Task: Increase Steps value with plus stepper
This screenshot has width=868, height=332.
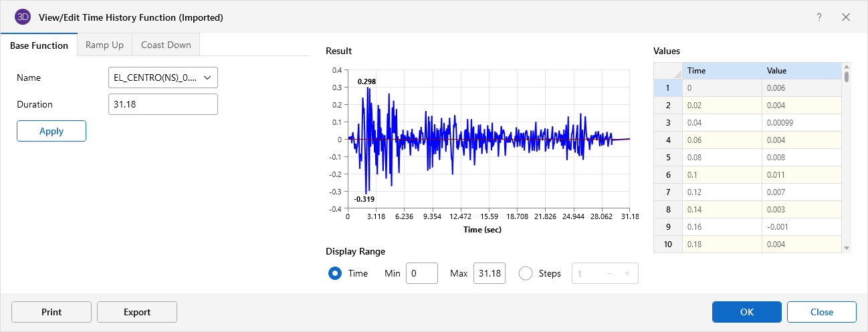Action: [627, 273]
